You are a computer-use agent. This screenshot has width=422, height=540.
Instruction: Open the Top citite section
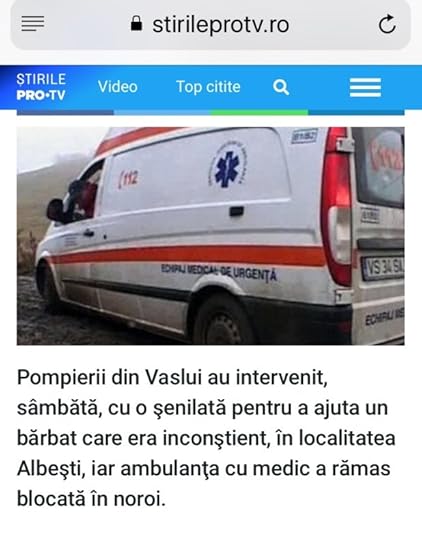[x=208, y=87]
